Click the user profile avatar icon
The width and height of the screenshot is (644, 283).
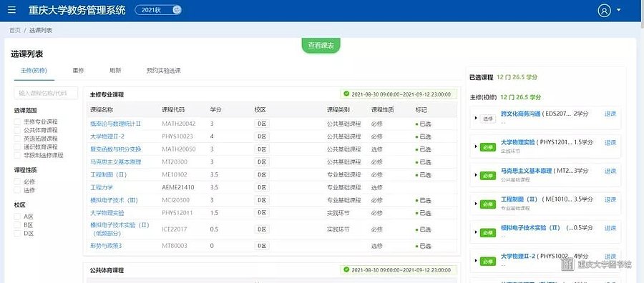point(604,10)
